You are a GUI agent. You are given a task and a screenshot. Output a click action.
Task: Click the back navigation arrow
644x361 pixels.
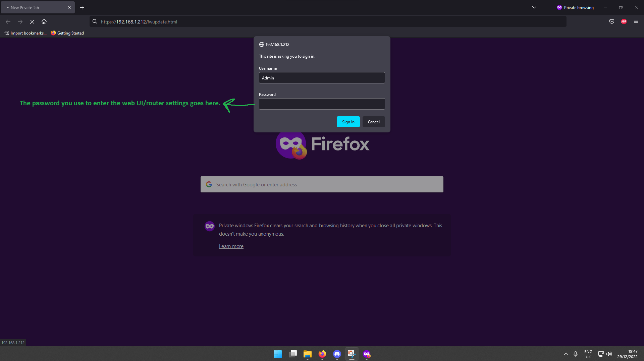pos(8,22)
